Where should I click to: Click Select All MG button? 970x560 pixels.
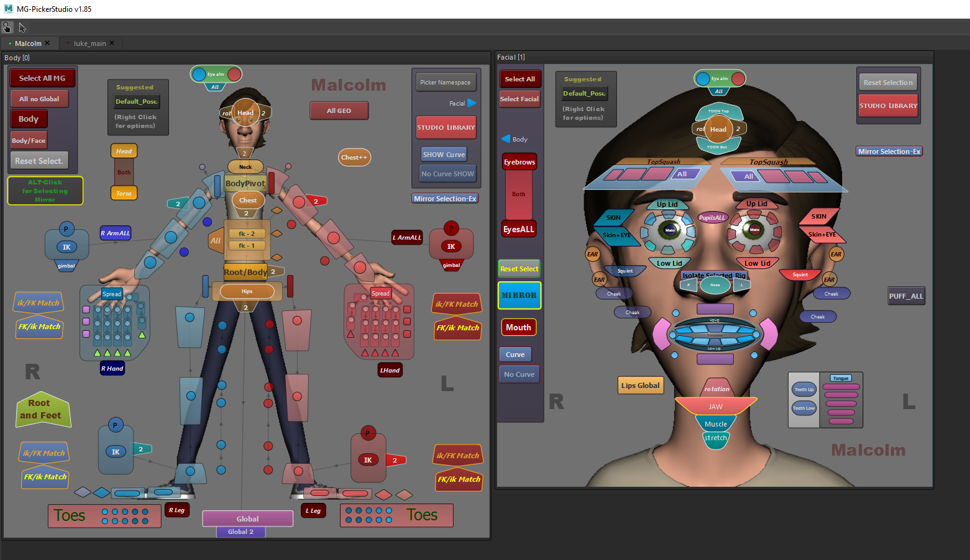click(42, 78)
